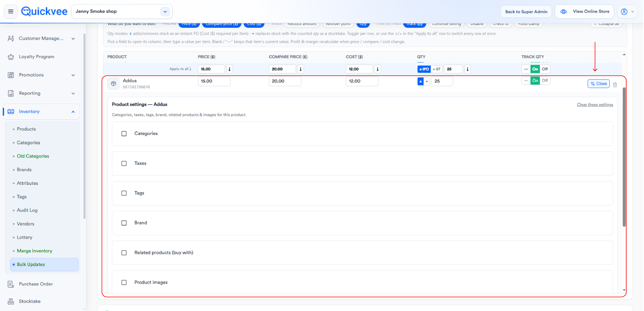Select Bulk Updates menu item
Image resolution: width=644 pixels, height=311 pixels.
(44, 264)
